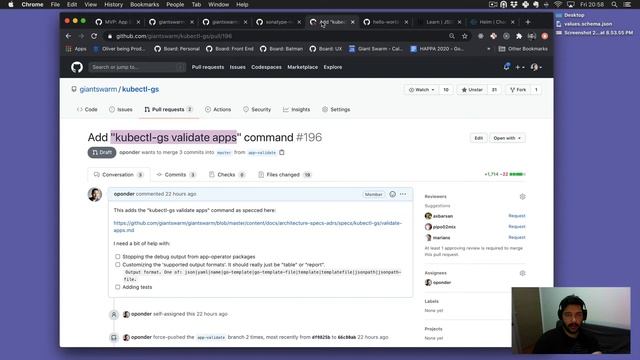
Task: Click Chrome profile avatar icon
Action: (x=544, y=36)
